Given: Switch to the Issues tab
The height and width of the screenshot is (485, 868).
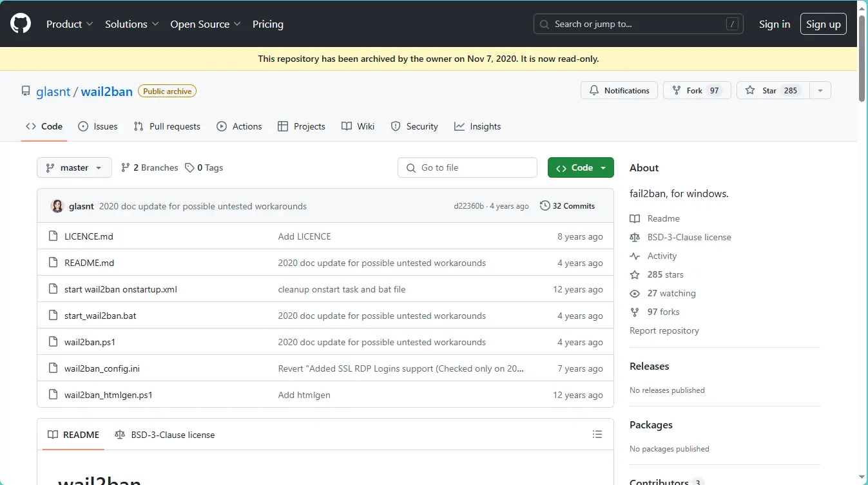Looking at the screenshot, I should (x=98, y=126).
